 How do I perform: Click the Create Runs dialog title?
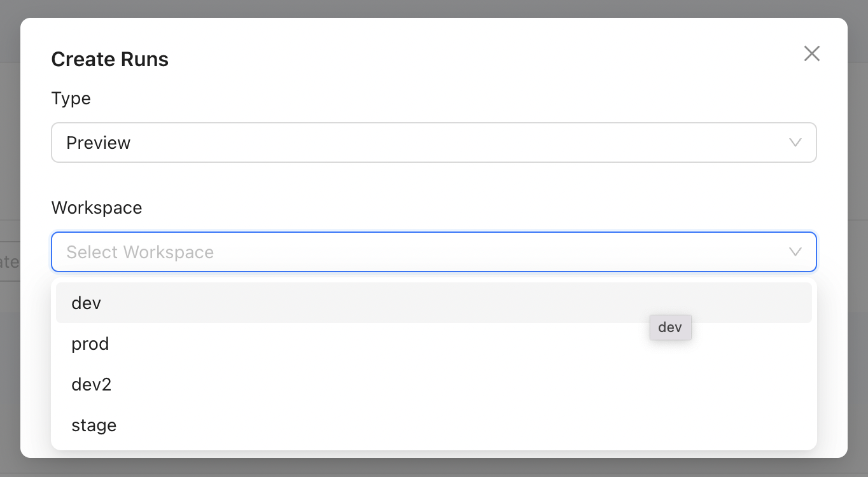click(109, 59)
